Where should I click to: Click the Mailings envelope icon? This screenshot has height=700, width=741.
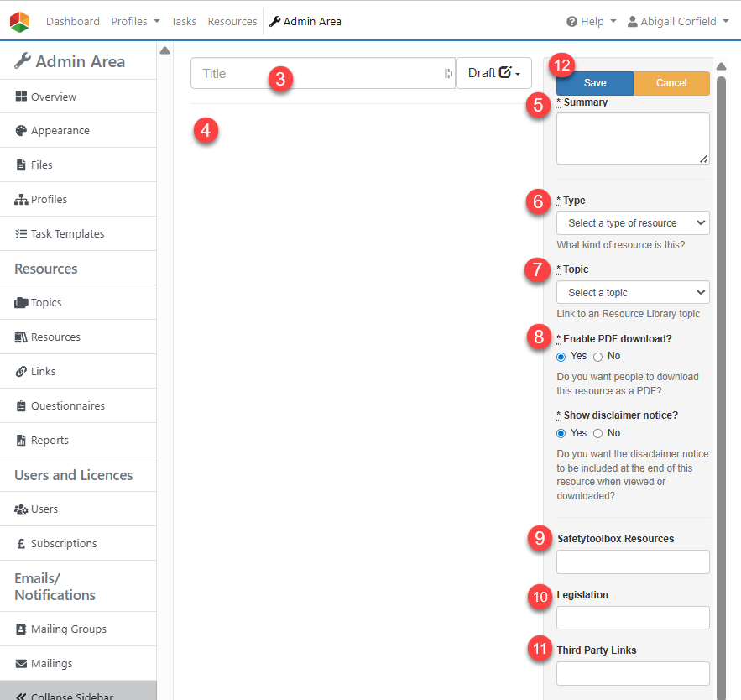[x=21, y=664]
